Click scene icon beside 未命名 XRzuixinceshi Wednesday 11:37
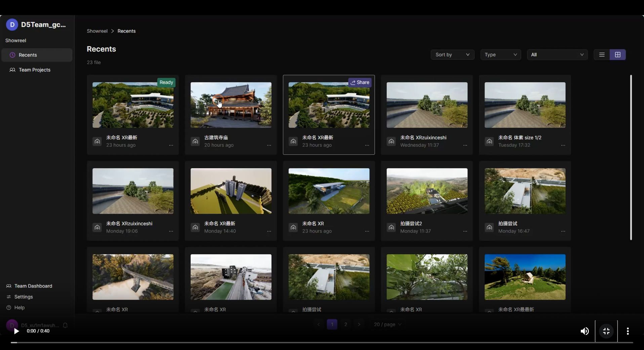 pos(391,141)
